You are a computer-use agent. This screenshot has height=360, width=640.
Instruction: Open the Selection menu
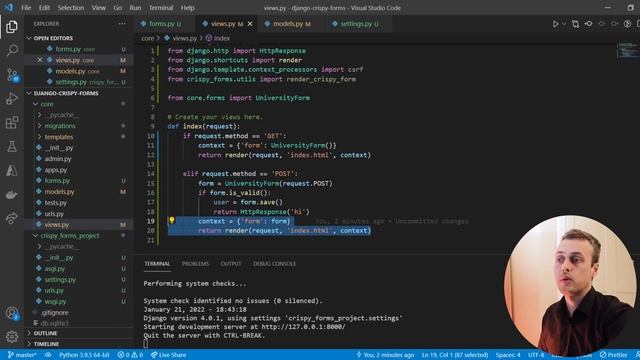pos(71,8)
